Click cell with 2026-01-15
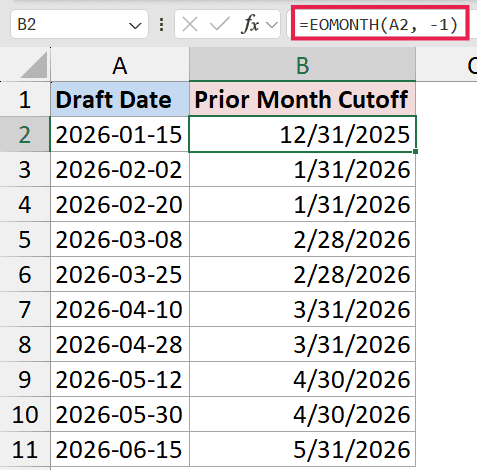Viewport: 477px width, 470px height. [120, 134]
